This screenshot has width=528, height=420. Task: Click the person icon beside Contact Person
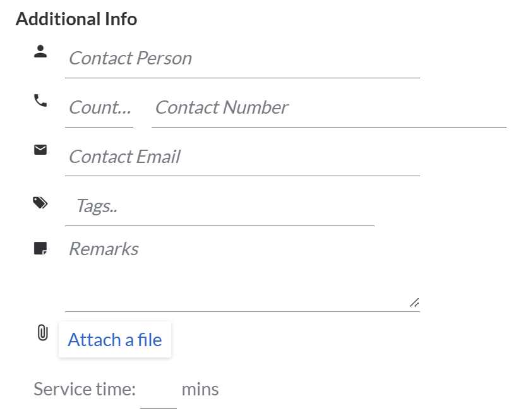[40, 52]
